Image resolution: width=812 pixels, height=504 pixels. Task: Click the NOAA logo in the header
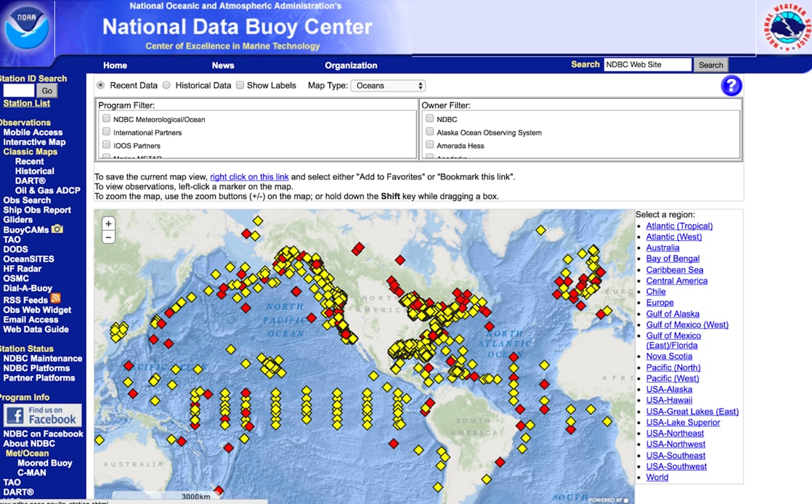point(26,28)
